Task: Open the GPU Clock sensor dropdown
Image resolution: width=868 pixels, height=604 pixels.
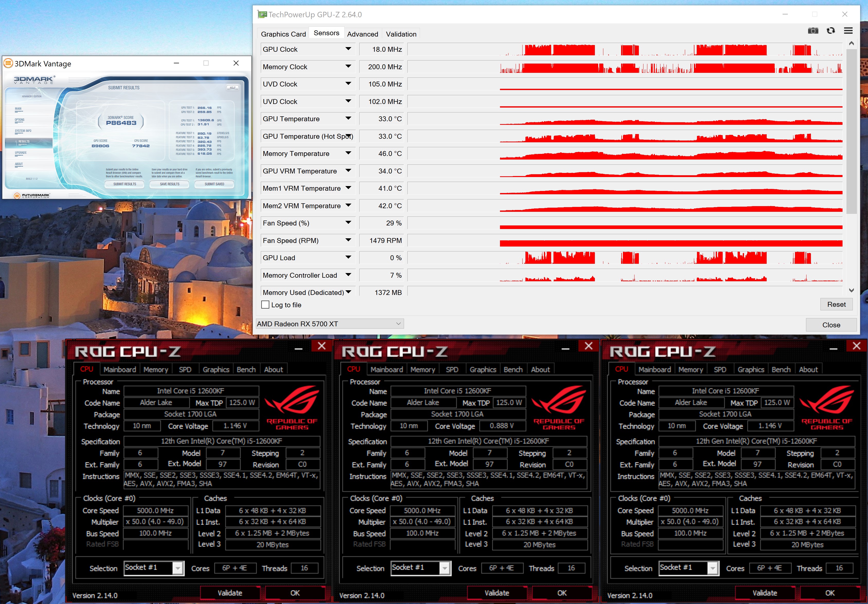Action: pos(348,49)
